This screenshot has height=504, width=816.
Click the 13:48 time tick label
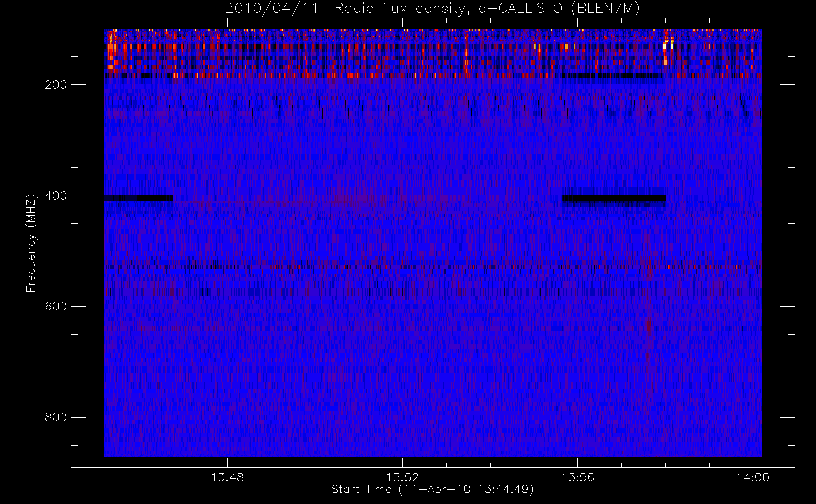[227, 477]
